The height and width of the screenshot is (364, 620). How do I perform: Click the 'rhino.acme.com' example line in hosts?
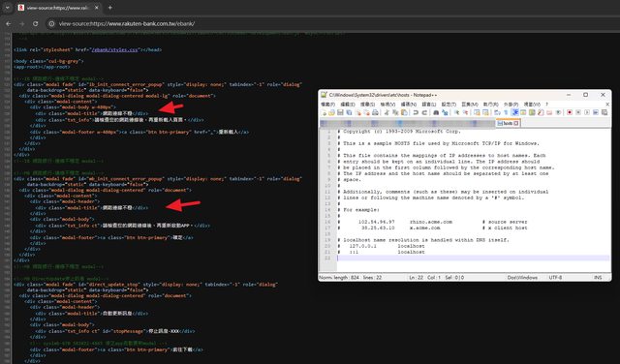pyautogui.click(x=431, y=222)
